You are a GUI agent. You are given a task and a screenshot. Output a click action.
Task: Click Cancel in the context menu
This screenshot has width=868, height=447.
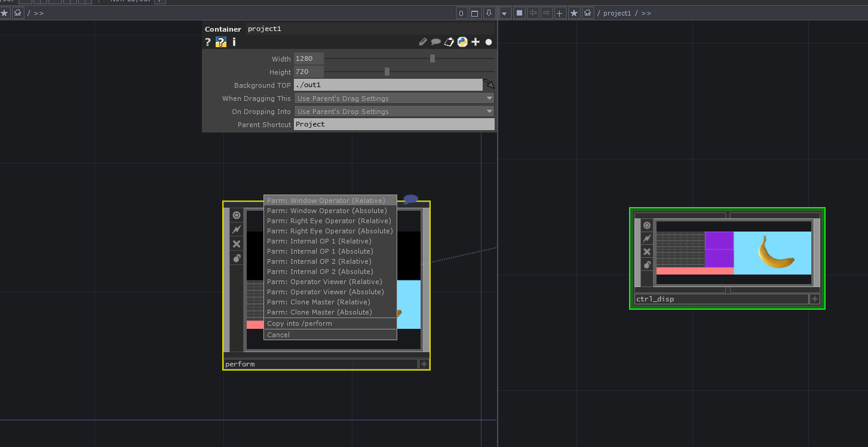click(278, 335)
